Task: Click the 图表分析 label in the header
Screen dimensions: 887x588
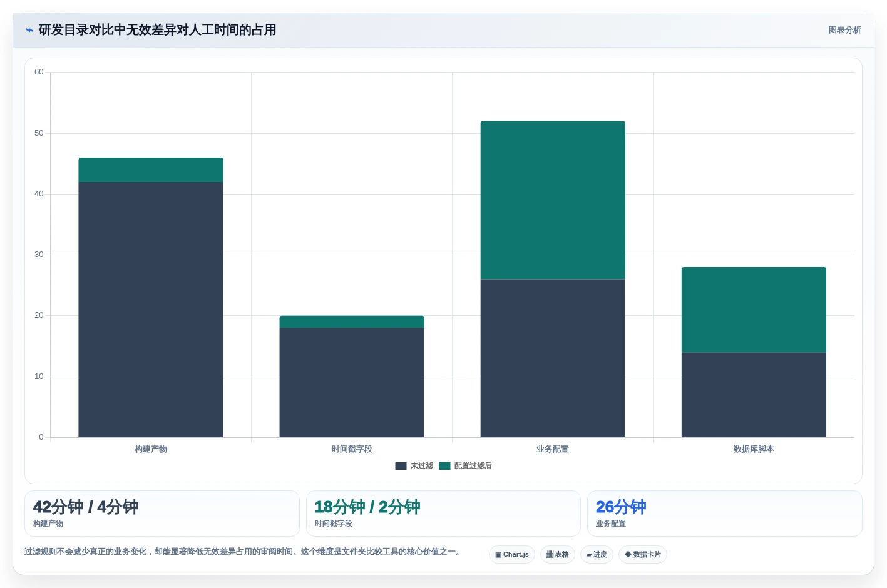Action: tap(844, 30)
